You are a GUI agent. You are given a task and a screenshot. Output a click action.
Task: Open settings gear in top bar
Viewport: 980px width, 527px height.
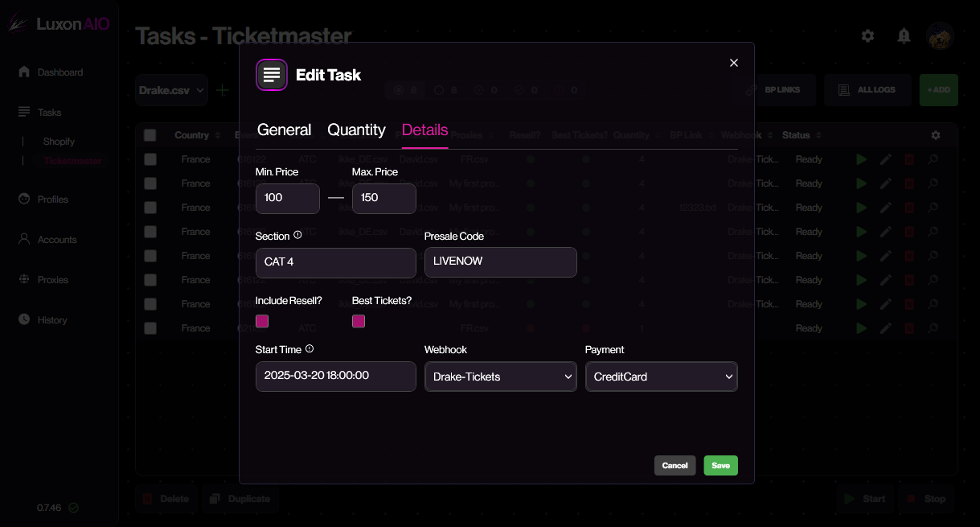pos(867,35)
